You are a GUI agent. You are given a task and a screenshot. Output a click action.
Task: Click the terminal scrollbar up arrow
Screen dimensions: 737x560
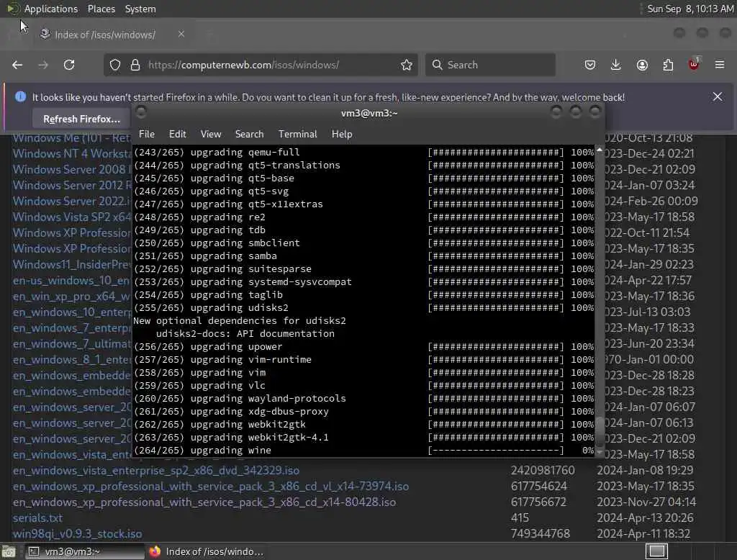click(600, 150)
